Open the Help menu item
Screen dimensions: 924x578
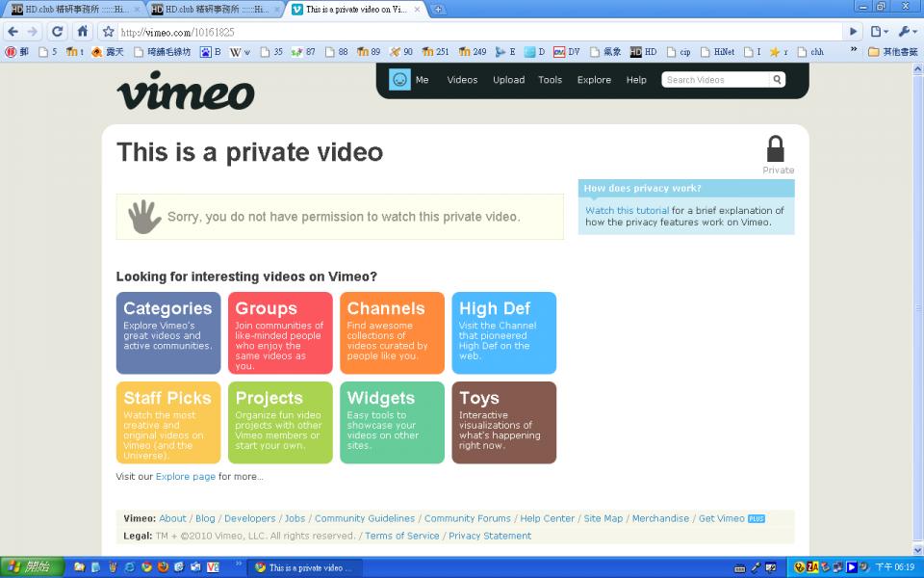click(x=636, y=80)
